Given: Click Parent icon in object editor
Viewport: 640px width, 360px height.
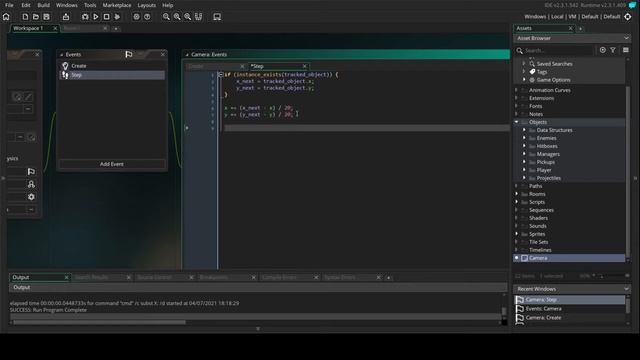Looking at the screenshot, I should point(31,184).
